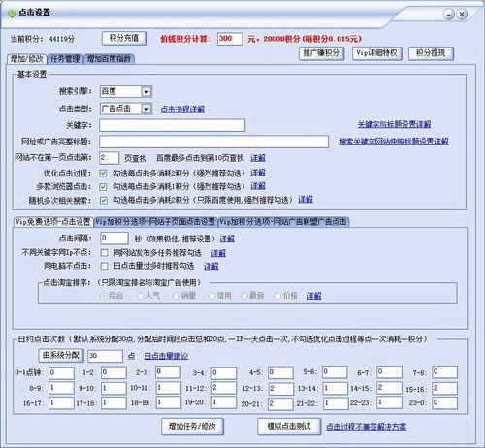Click 增加任务/修改 button
485x448 pixels.
192,427
